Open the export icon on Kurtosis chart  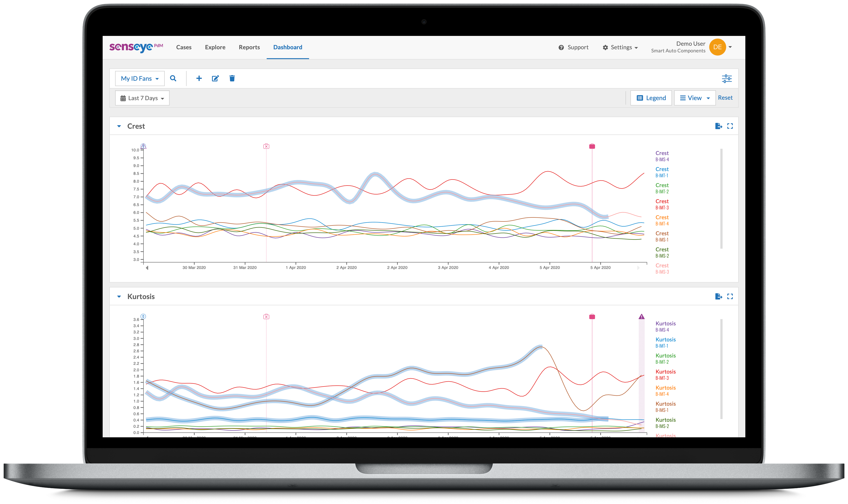point(719,296)
